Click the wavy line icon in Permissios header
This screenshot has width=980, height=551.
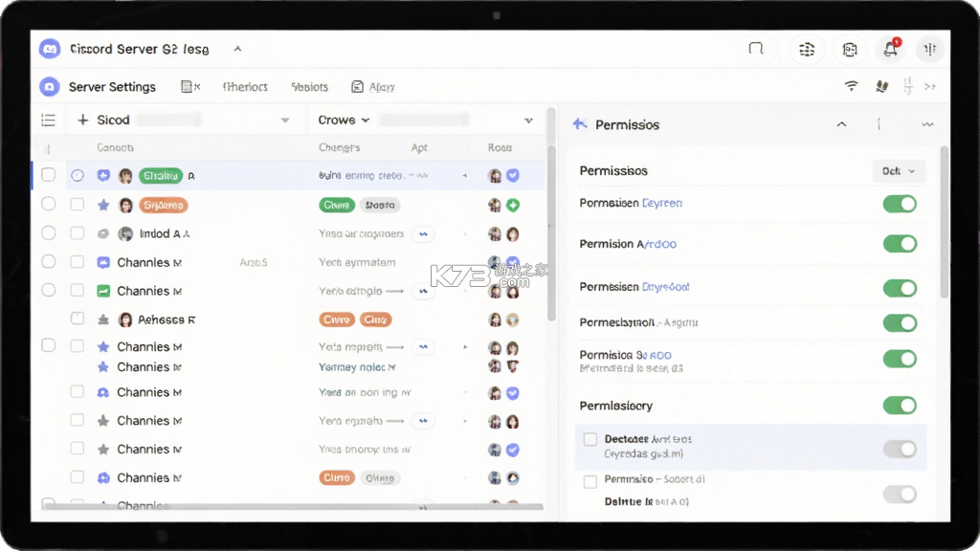coord(927,124)
